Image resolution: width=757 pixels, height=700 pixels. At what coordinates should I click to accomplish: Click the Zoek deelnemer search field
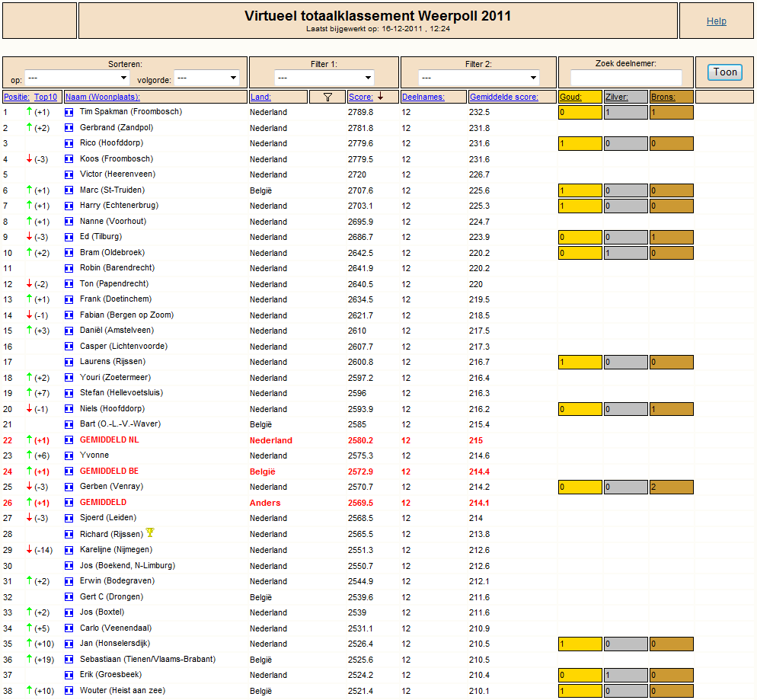(626, 77)
